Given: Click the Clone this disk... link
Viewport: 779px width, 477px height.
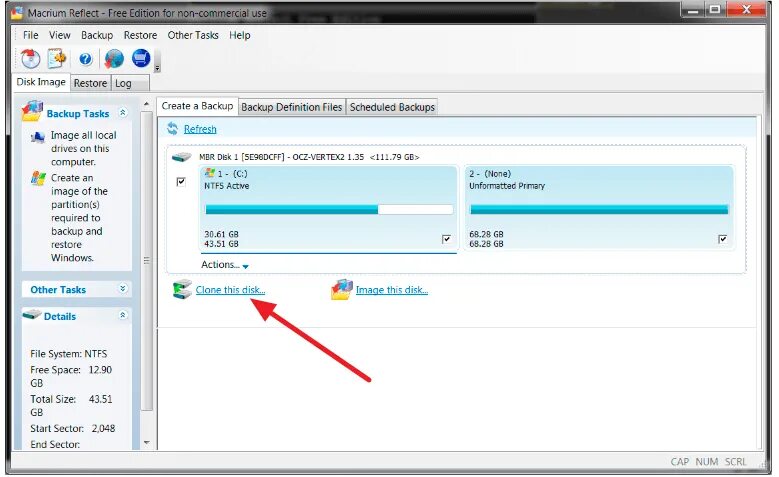Looking at the screenshot, I should coord(231,290).
